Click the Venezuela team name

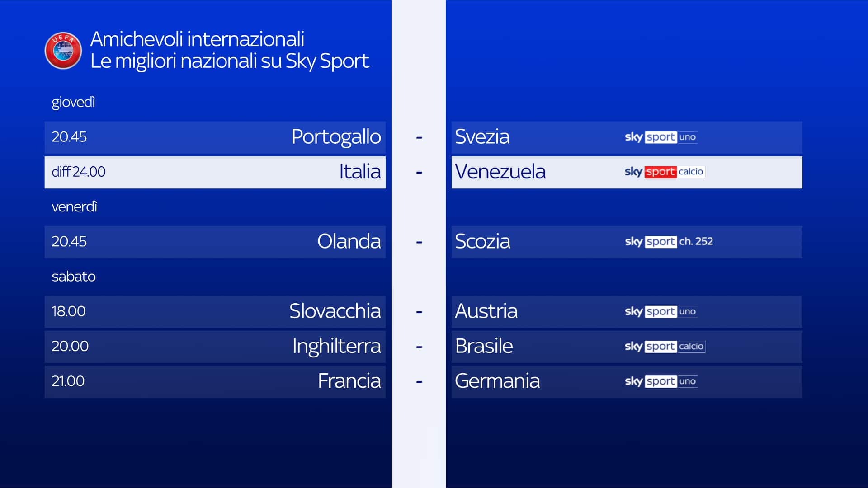click(x=500, y=172)
